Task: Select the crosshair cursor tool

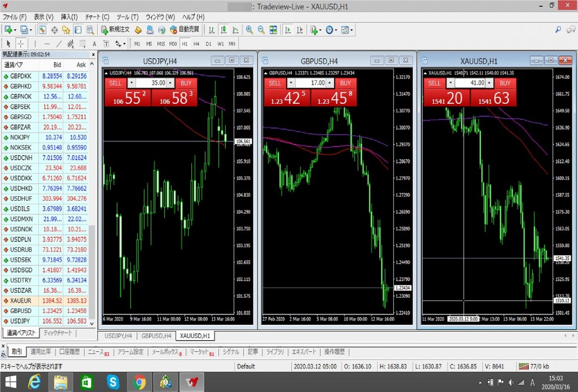Action: coord(21,43)
